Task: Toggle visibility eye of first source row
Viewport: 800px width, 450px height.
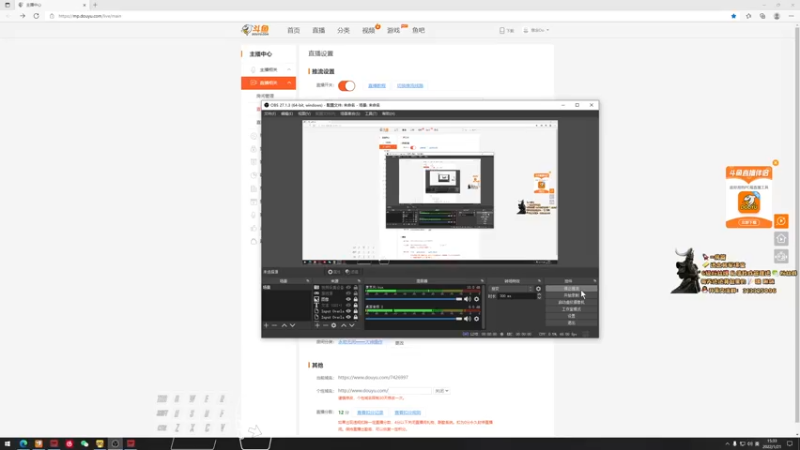Action: [348, 288]
